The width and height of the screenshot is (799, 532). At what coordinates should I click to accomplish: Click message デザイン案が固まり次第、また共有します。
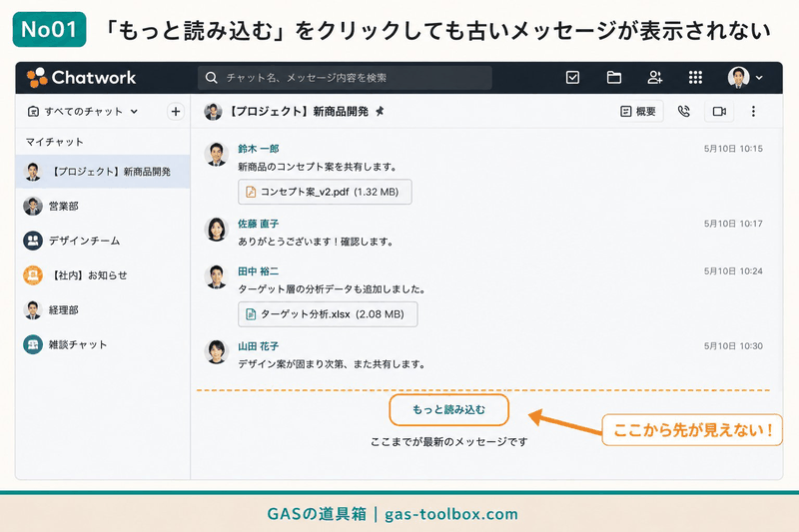[332, 364]
